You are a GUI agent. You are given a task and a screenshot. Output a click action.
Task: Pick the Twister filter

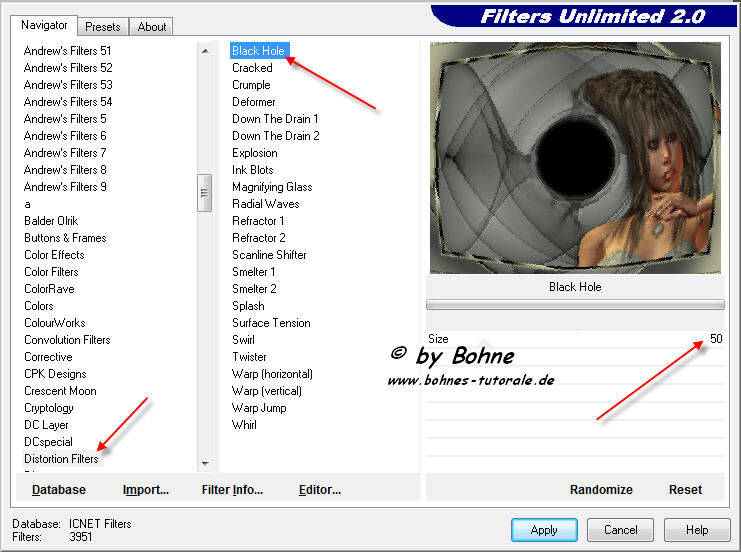249,357
